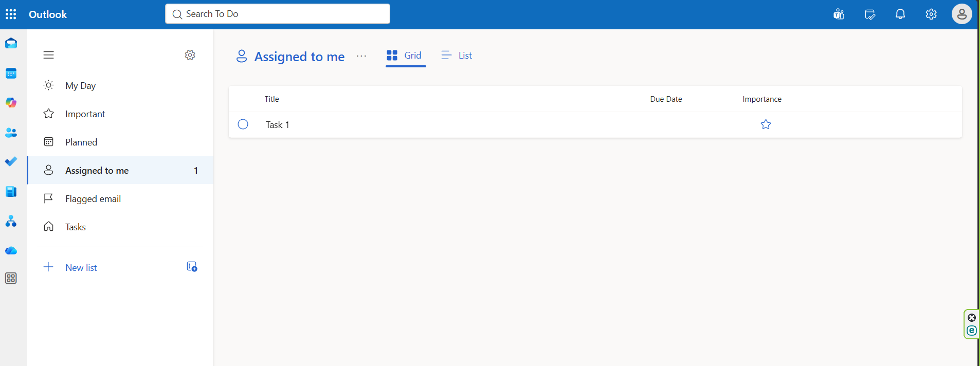
Task: Open account profile avatar
Action: [x=962, y=14]
